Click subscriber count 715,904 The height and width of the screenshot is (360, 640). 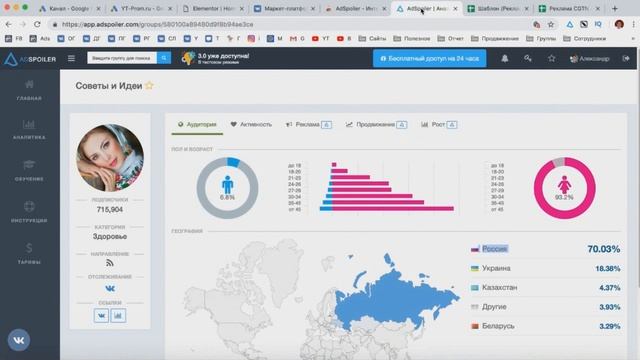[x=110, y=209]
